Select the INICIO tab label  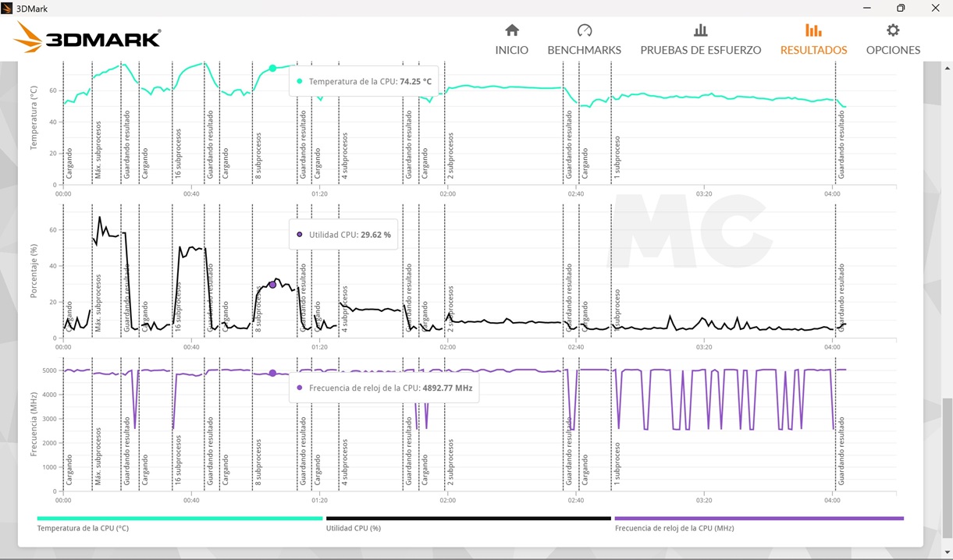(x=512, y=50)
